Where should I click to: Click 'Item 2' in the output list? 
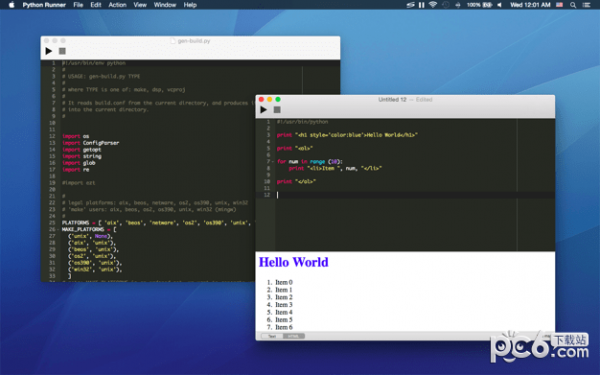pyautogui.click(x=284, y=297)
